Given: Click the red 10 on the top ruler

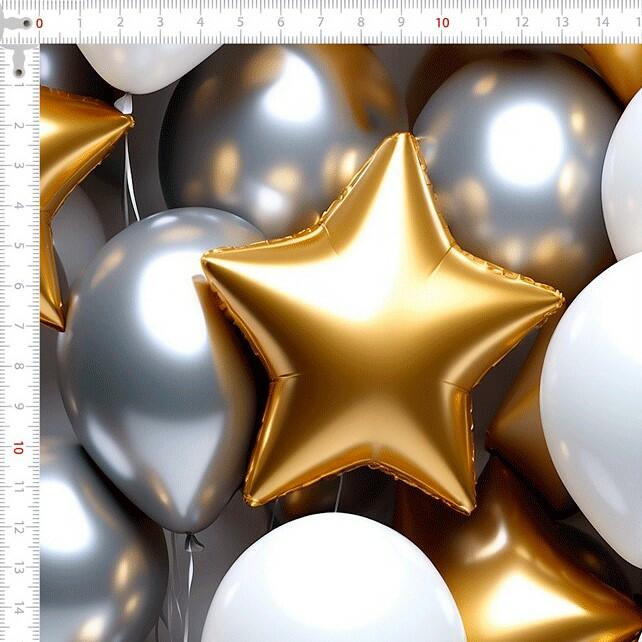Looking at the screenshot, I should (442, 23).
